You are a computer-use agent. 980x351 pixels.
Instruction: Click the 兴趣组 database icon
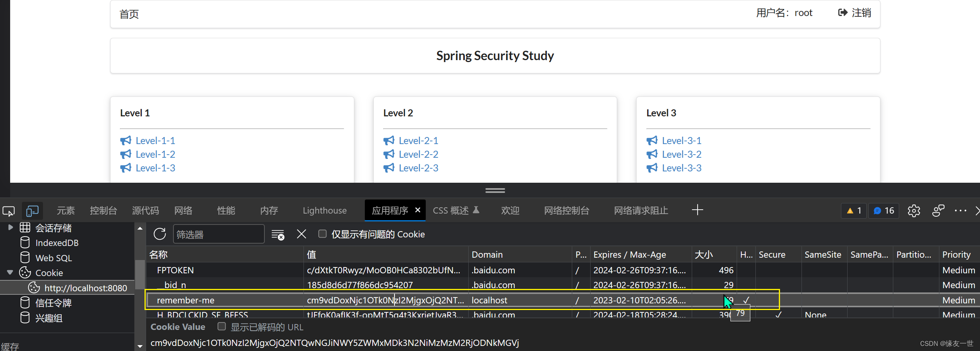point(25,318)
